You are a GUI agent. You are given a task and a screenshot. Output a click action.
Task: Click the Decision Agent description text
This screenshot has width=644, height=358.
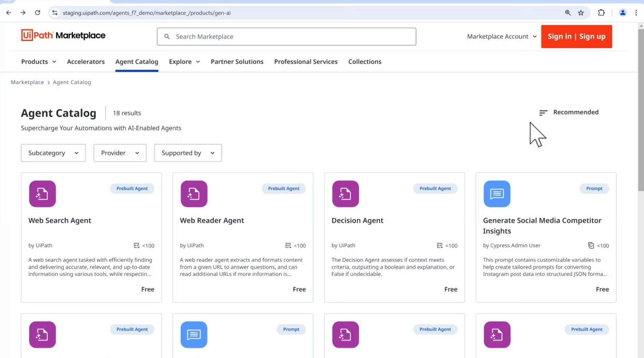click(x=393, y=267)
